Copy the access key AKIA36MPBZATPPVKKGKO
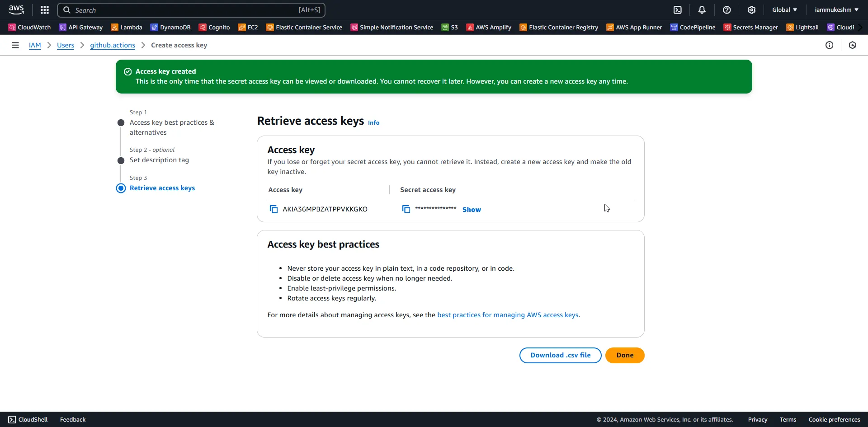This screenshot has height=427, width=868. click(x=273, y=209)
